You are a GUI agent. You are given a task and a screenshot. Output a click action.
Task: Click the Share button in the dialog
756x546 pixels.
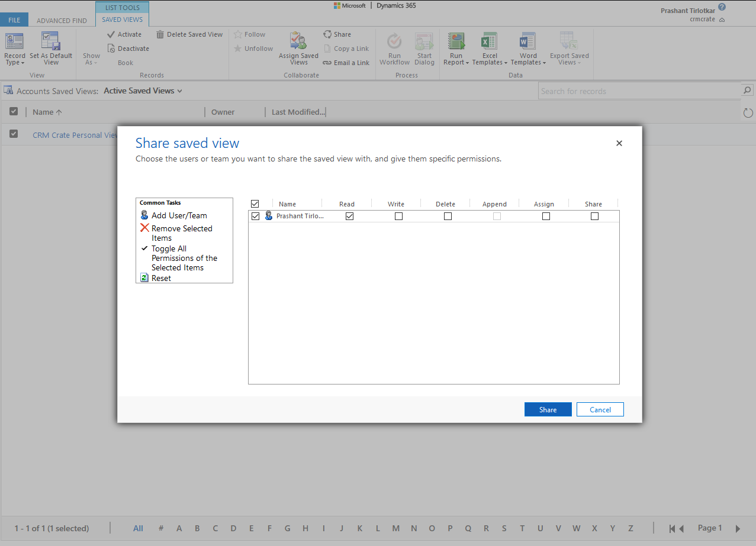[548, 409]
